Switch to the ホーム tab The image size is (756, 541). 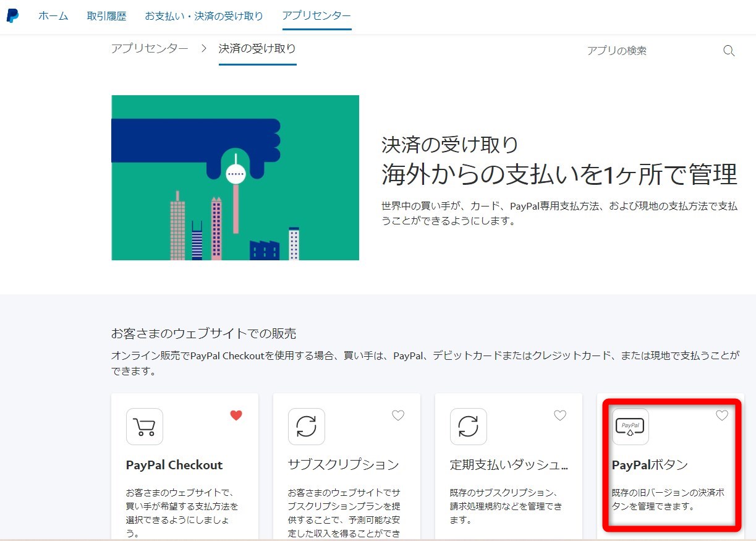click(x=53, y=16)
